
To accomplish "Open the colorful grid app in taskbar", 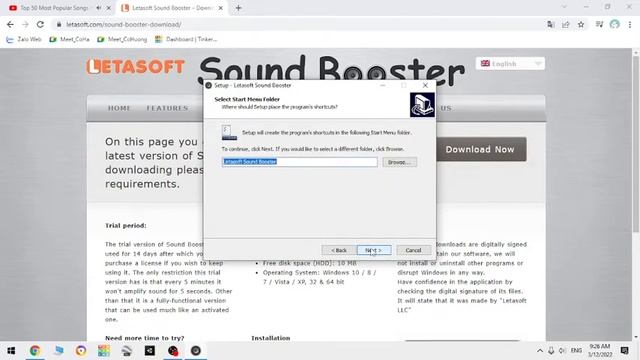I will click(x=104, y=351).
